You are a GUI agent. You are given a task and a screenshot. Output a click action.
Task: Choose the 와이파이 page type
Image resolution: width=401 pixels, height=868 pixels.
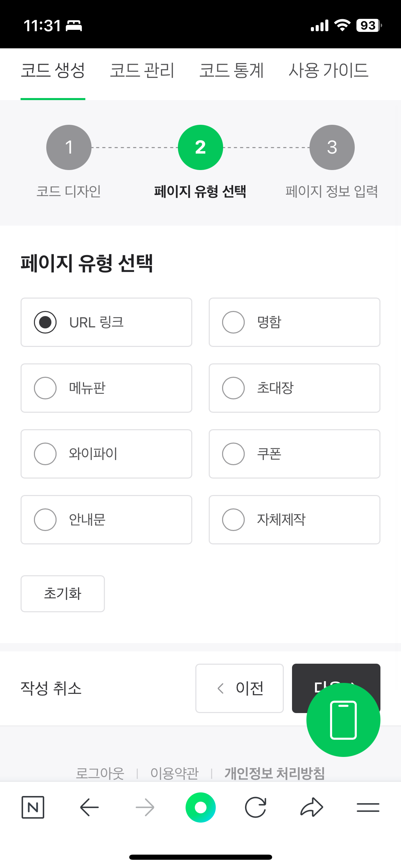pos(106,454)
